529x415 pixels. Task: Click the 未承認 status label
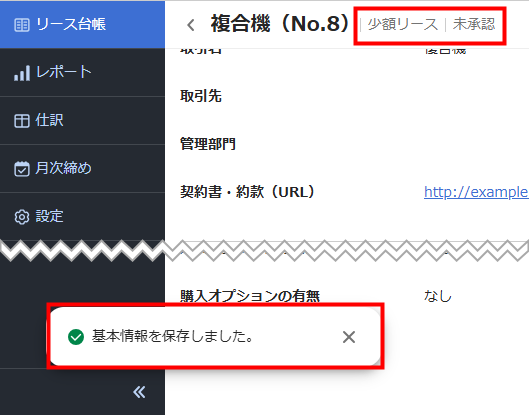coord(474,24)
